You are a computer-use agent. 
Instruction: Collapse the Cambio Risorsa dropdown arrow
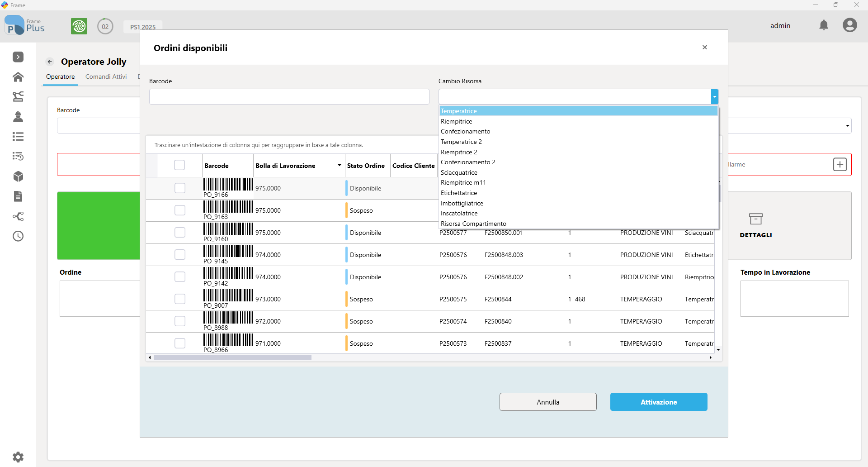point(714,96)
